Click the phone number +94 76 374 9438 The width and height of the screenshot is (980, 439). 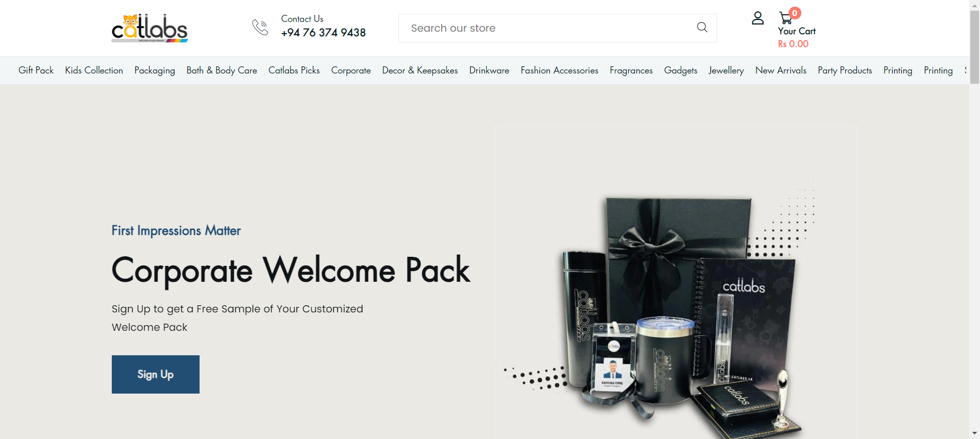[x=324, y=33]
